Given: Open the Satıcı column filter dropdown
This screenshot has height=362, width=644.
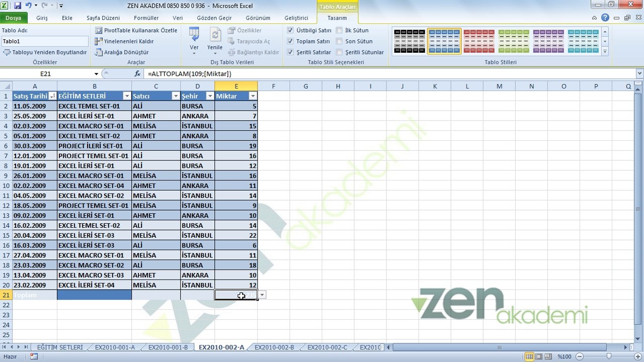Looking at the screenshot, I should point(176,96).
